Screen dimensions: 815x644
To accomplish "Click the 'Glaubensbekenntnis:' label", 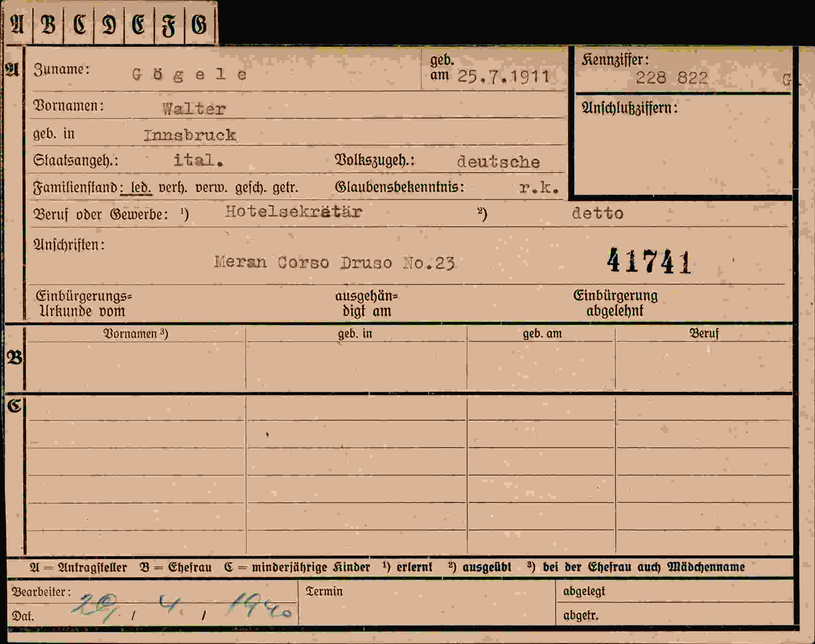I will coord(400,187).
